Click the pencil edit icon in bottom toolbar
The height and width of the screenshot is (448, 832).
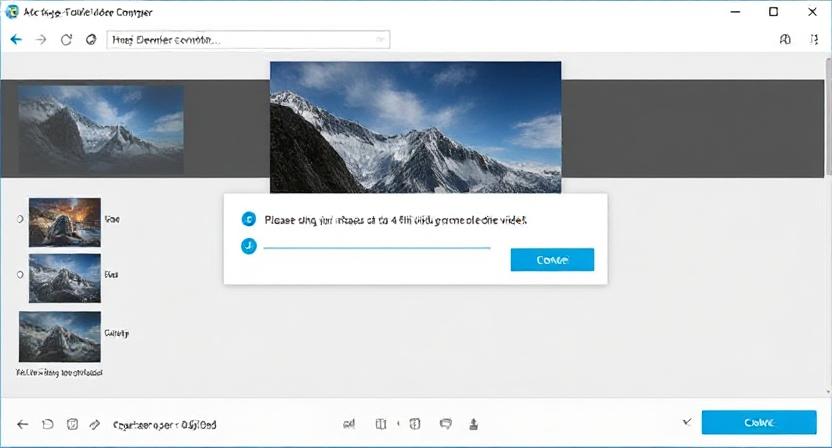point(95,423)
